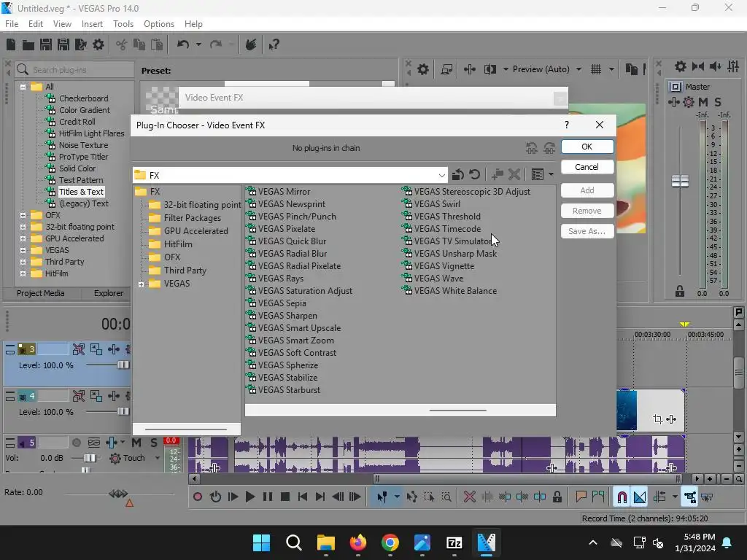Click the Pause button in transport bar
Screen dimensions: 747x560
click(268, 497)
